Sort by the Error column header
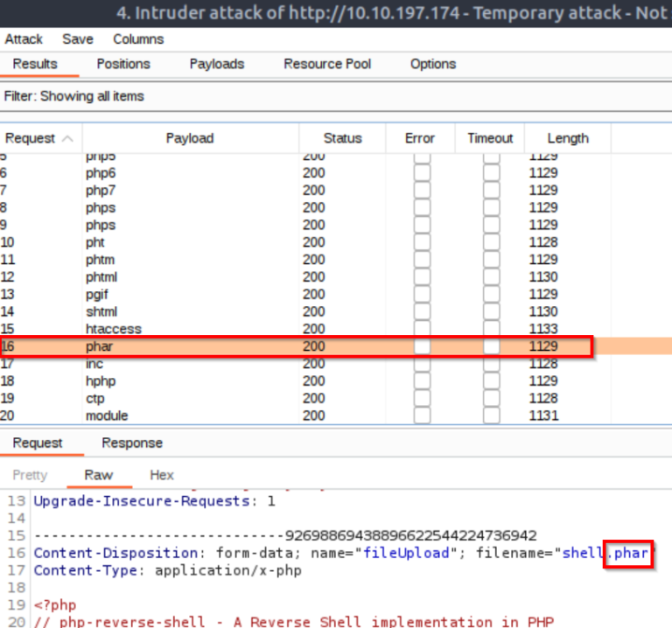The width and height of the screenshot is (672, 628). click(420, 138)
